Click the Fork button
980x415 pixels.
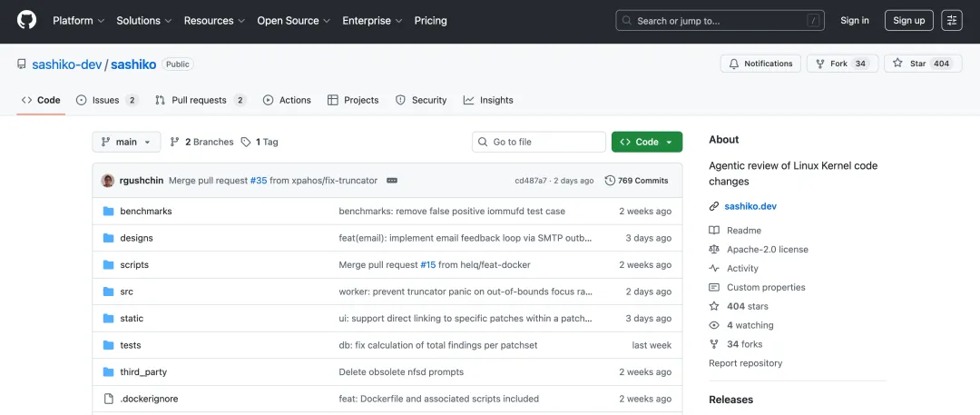[x=842, y=64]
